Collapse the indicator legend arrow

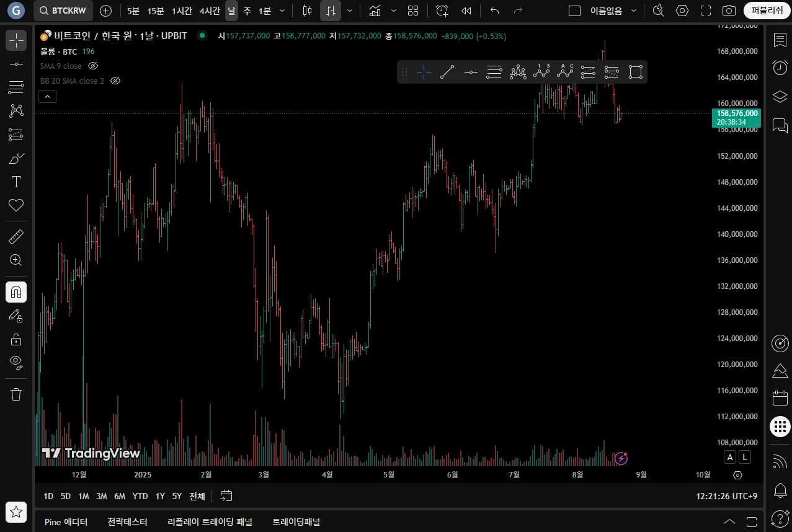47,96
